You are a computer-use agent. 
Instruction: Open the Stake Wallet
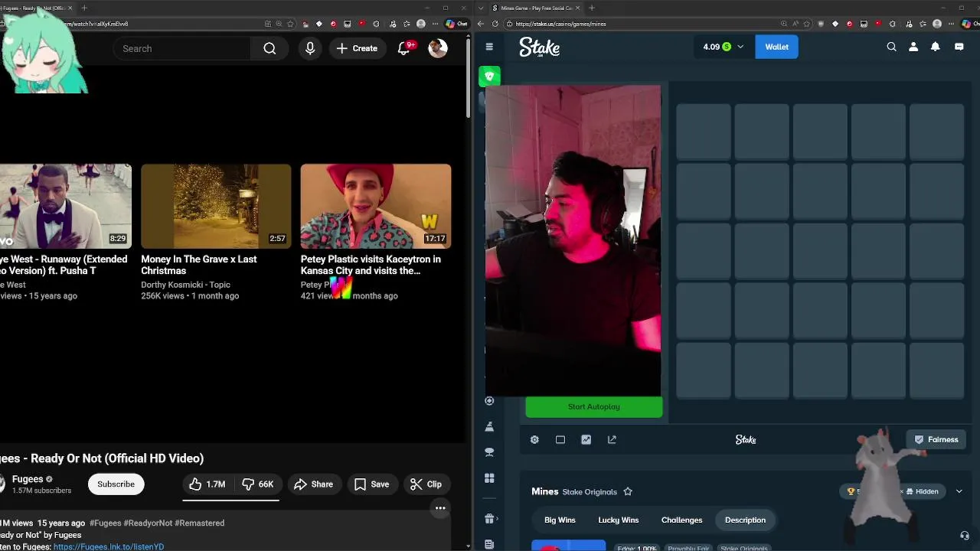(x=776, y=47)
